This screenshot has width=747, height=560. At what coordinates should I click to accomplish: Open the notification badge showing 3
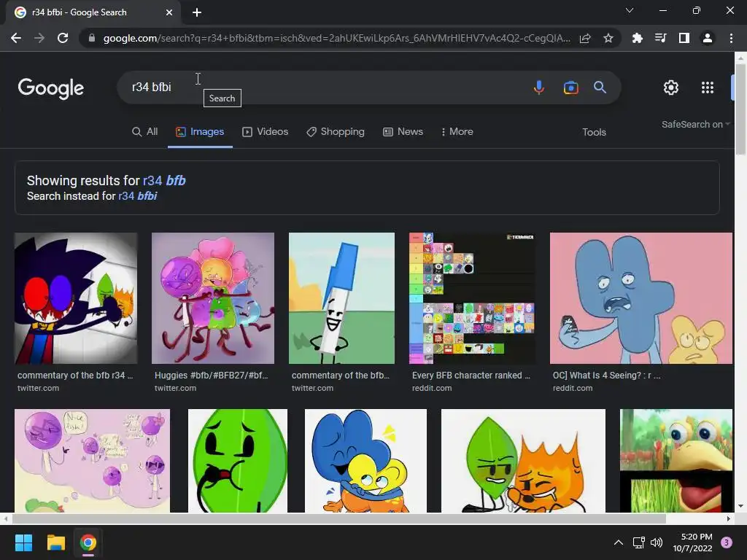(x=727, y=542)
